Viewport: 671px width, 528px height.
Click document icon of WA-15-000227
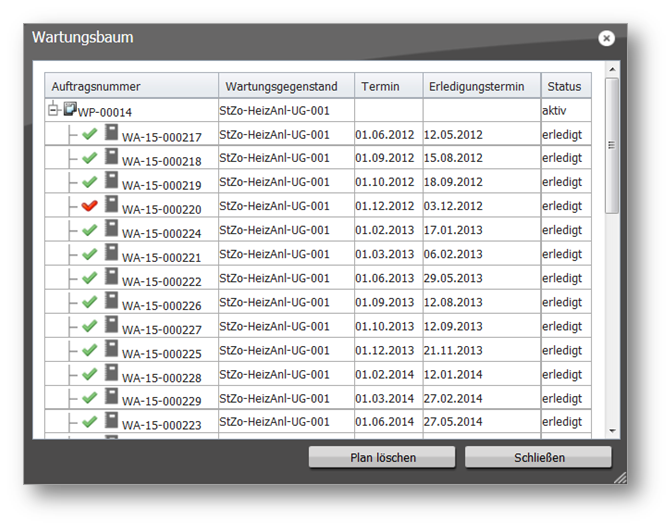coord(112,324)
